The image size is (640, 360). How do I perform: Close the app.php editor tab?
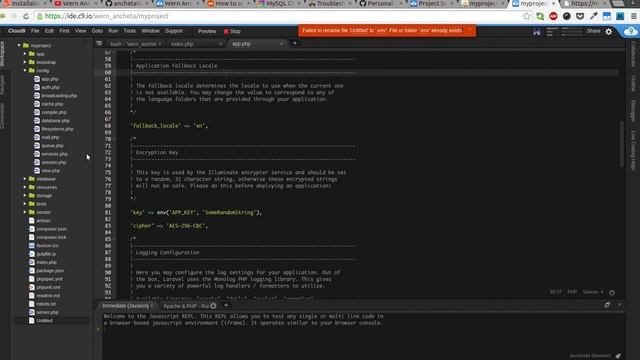tap(281, 44)
